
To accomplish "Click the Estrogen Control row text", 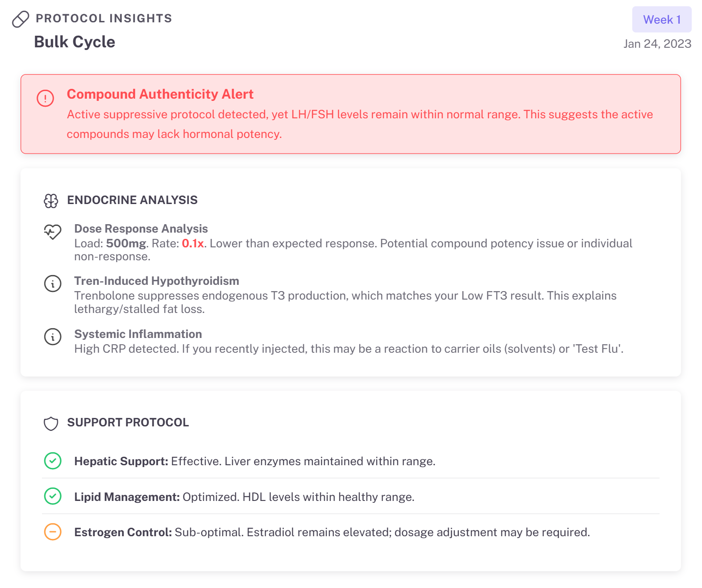I will [332, 532].
